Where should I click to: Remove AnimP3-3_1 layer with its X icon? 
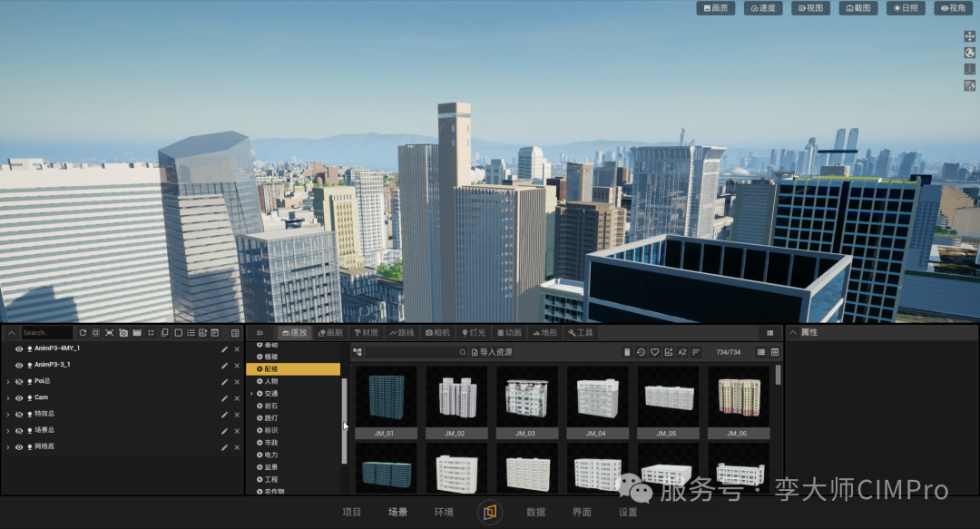[x=237, y=365]
